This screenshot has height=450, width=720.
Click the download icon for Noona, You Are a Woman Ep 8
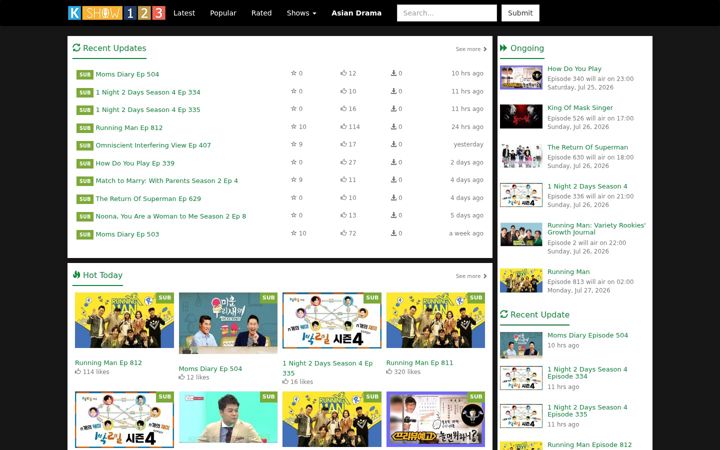[394, 215]
